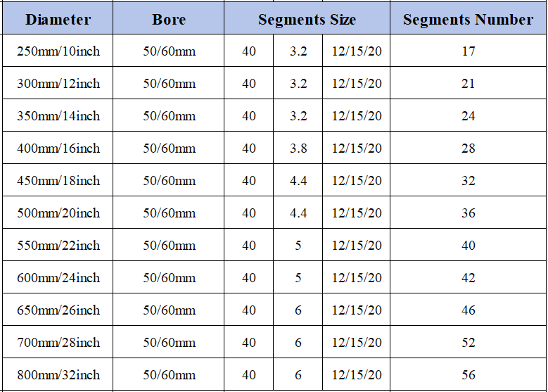
Task: Click the 650mm/26inch diameter cell
Action: click(x=58, y=310)
